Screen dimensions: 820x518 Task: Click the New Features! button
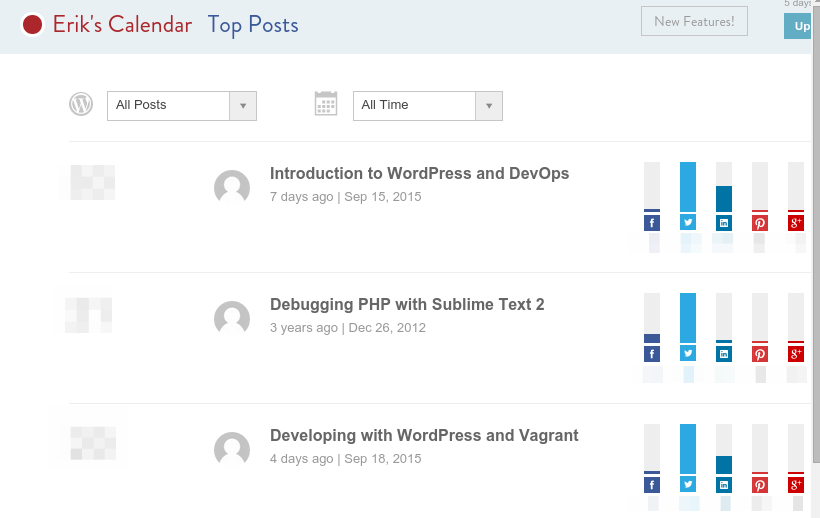tap(694, 21)
